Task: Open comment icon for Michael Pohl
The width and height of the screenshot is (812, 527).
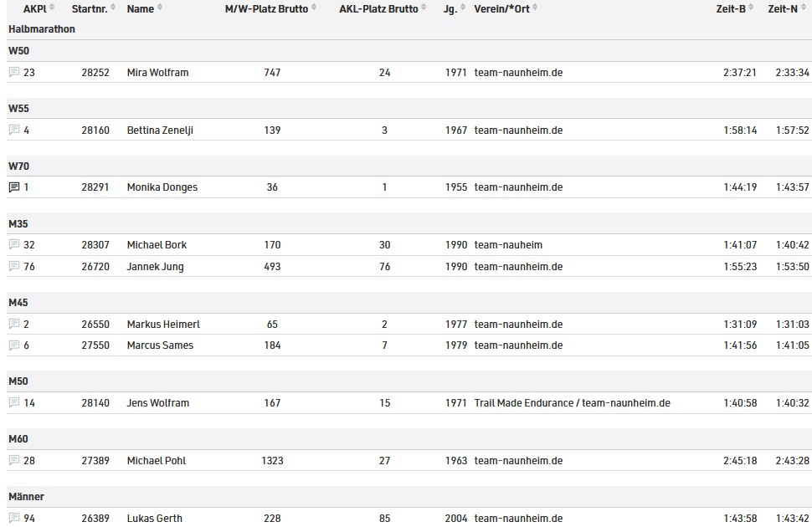Action: click(14, 460)
